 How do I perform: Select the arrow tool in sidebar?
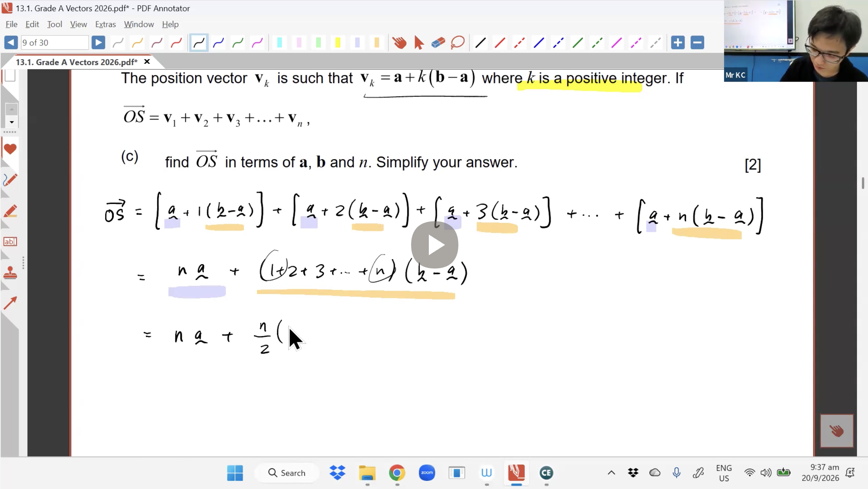click(x=10, y=303)
